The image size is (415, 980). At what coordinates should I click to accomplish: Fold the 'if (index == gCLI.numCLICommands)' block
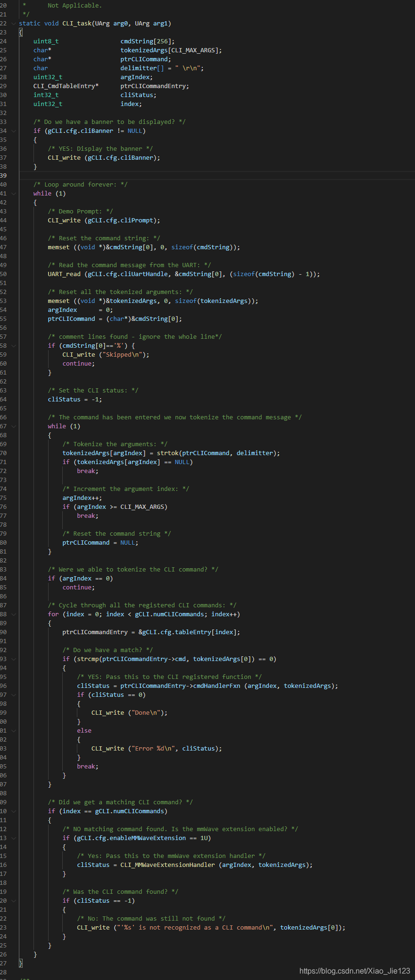(x=14, y=811)
